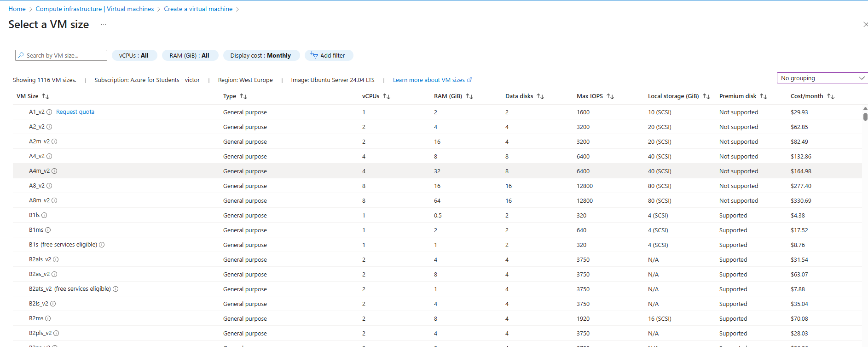
Task: Click the info icon next to A4_v2
Action: coord(49,156)
